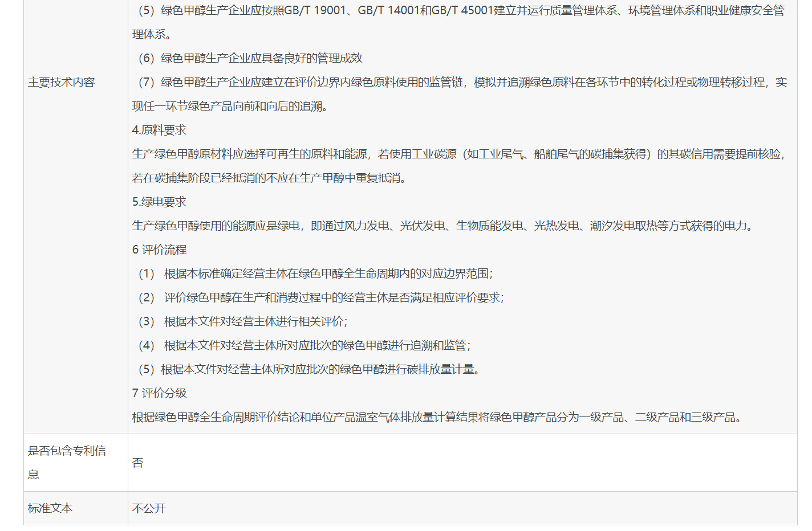Click the line 理体系。

(152, 34)
